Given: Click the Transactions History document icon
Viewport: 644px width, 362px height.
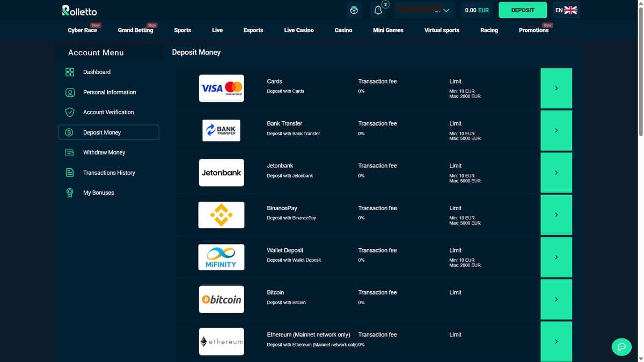Looking at the screenshot, I should [x=70, y=173].
